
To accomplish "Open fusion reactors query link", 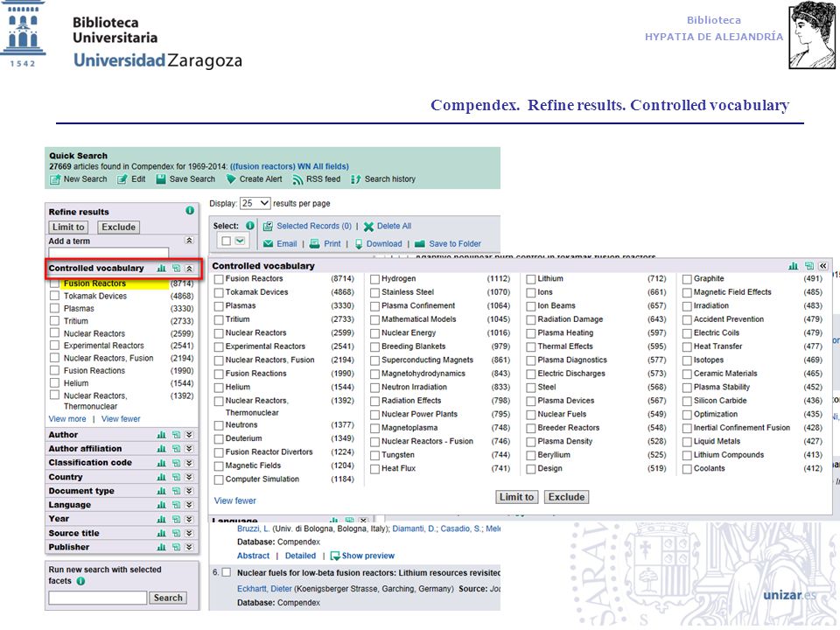I will 290,166.
